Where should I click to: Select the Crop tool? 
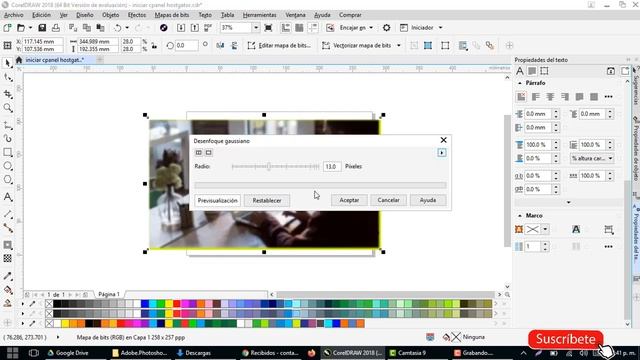click(x=7, y=93)
